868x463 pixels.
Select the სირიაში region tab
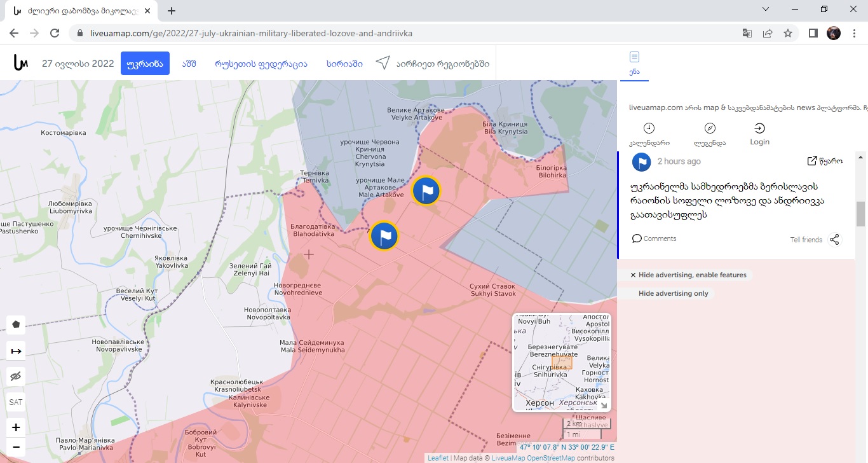(344, 64)
